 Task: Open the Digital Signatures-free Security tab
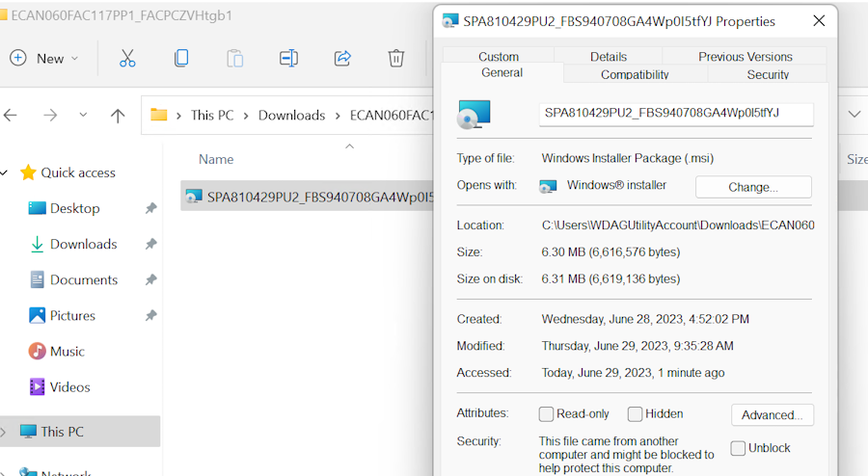click(768, 74)
